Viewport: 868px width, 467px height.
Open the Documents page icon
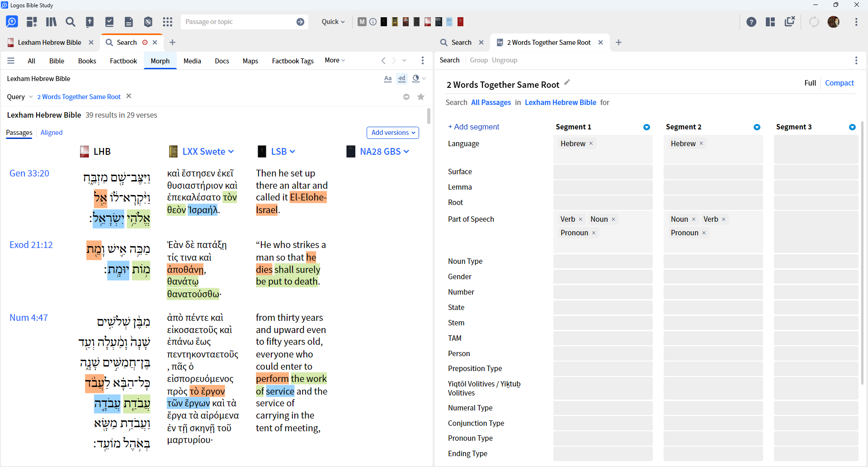point(129,22)
